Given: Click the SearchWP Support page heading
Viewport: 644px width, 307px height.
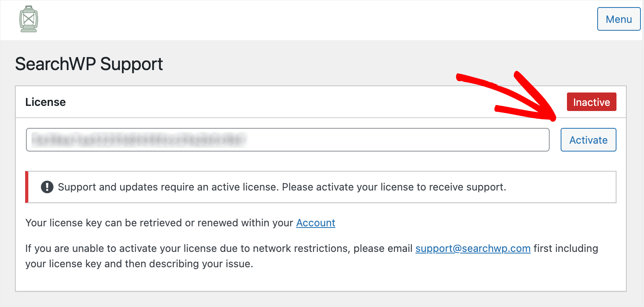Looking at the screenshot, I should (89, 64).
